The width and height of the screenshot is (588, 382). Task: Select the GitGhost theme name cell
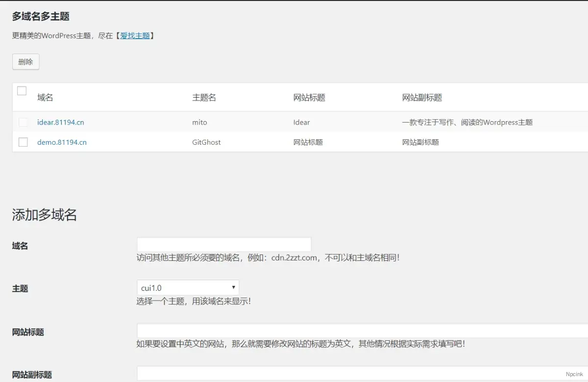pyautogui.click(x=206, y=142)
